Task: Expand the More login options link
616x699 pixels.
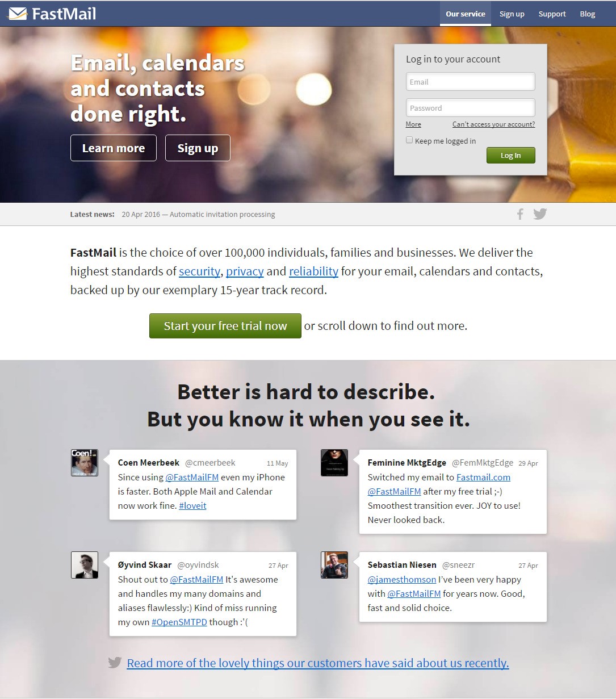Action: 413,124
